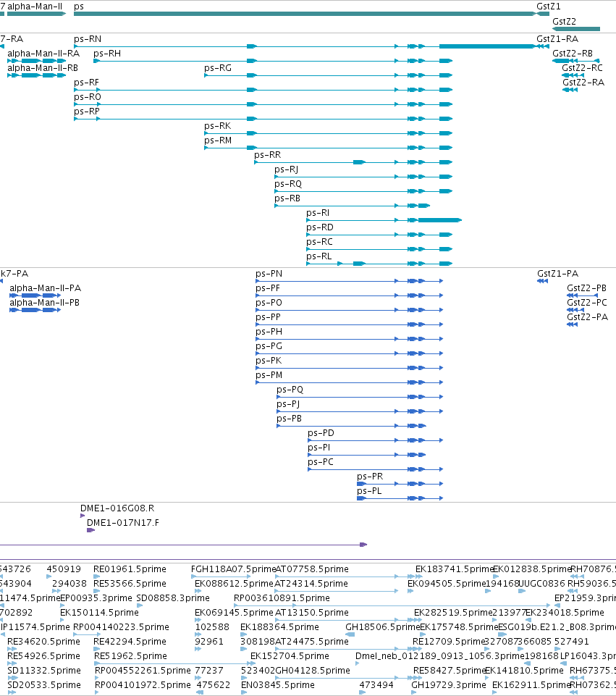This screenshot has width=616, height=696.
Task: Select GstZ2-PA protein
Action: 572,324
